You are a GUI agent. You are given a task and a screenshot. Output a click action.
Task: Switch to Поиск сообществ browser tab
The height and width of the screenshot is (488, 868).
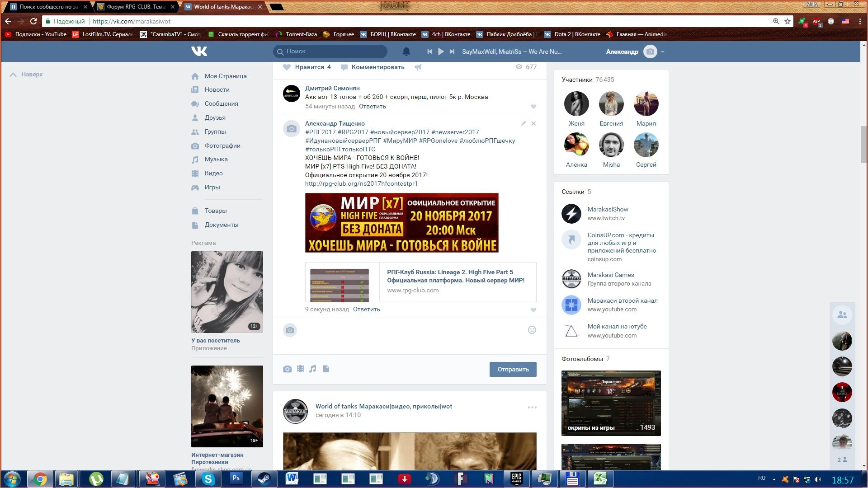(48, 7)
